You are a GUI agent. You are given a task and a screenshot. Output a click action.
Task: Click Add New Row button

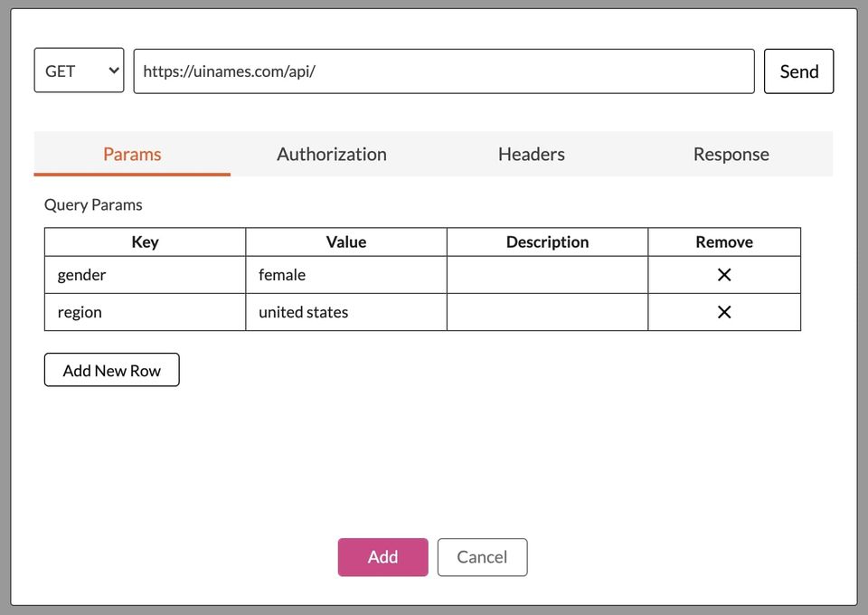[x=112, y=370]
